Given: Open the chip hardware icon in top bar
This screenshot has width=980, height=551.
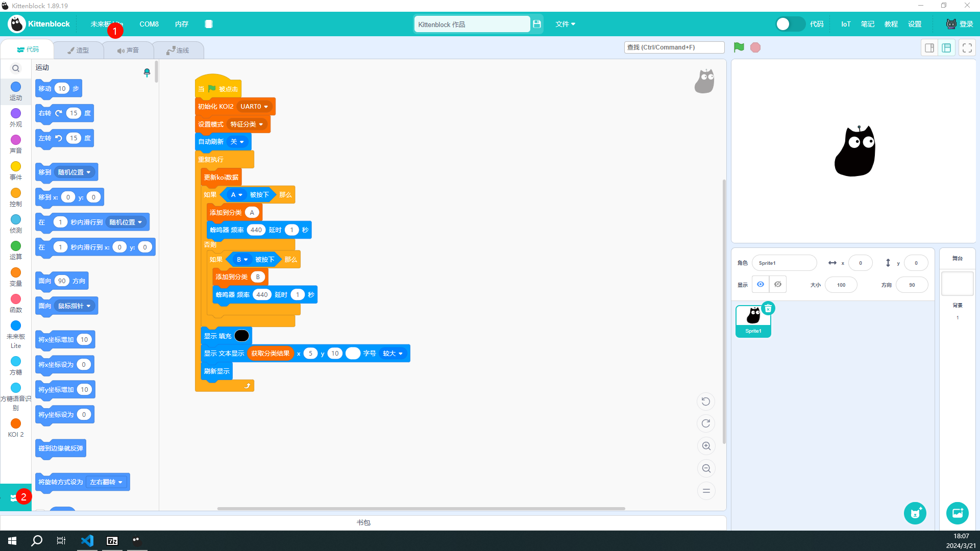Looking at the screenshot, I should 209,24.
